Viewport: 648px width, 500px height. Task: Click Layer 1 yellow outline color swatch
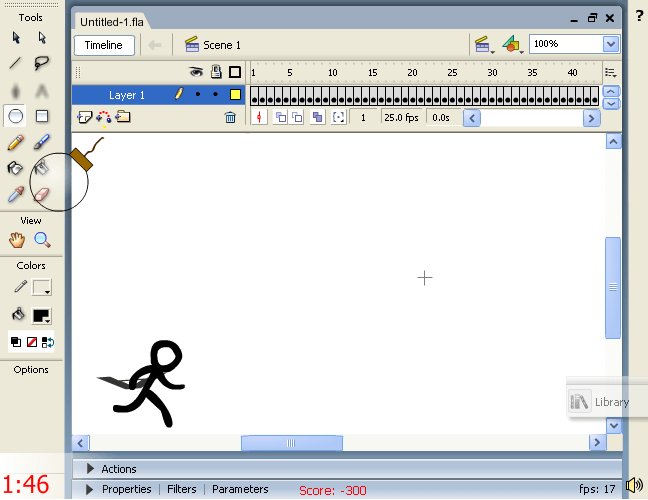click(235, 95)
